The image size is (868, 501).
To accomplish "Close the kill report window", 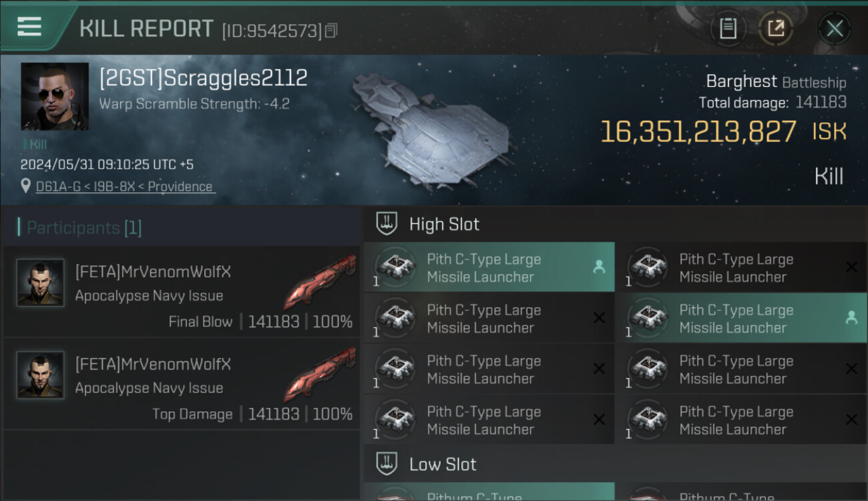I will (x=834, y=28).
